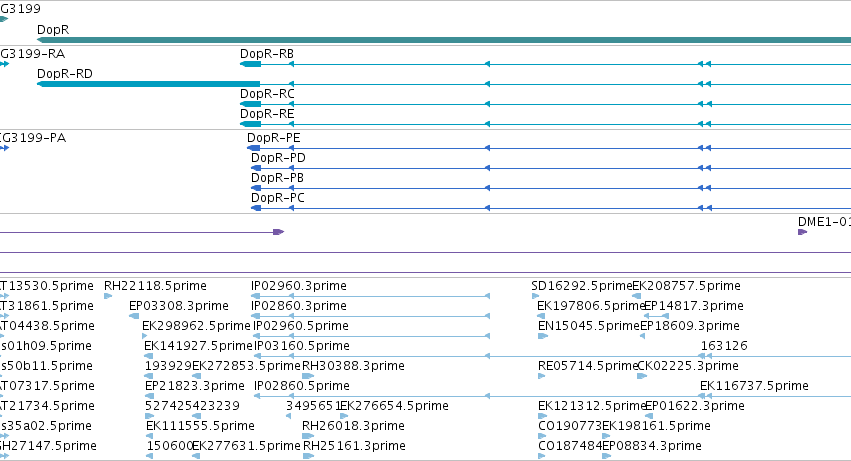Click EST EK121312.5prime
This screenshot has width=851, height=461.
point(592,406)
